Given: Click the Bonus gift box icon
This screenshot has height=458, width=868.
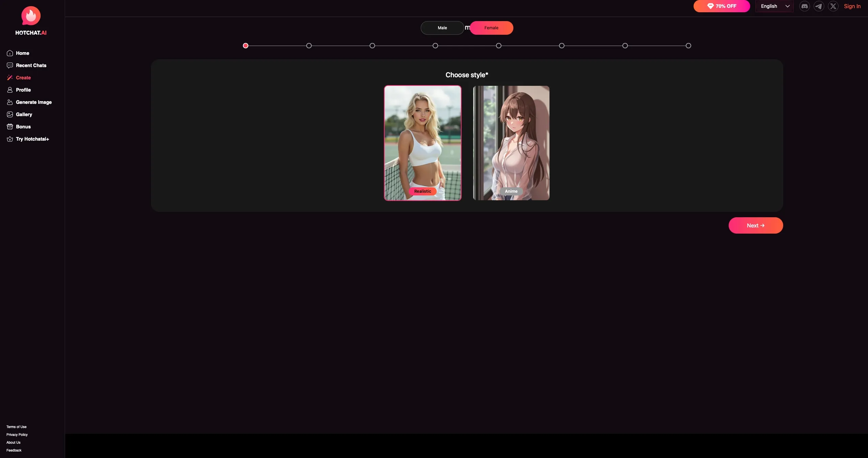Looking at the screenshot, I should (x=10, y=127).
